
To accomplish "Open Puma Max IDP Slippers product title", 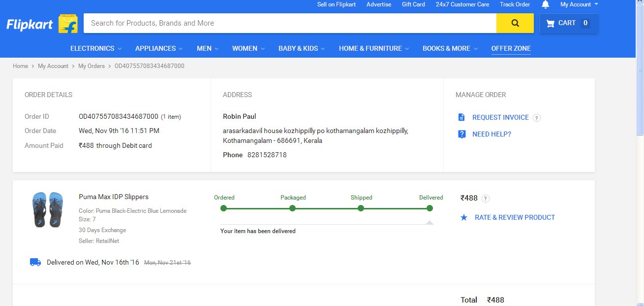I will (114, 197).
